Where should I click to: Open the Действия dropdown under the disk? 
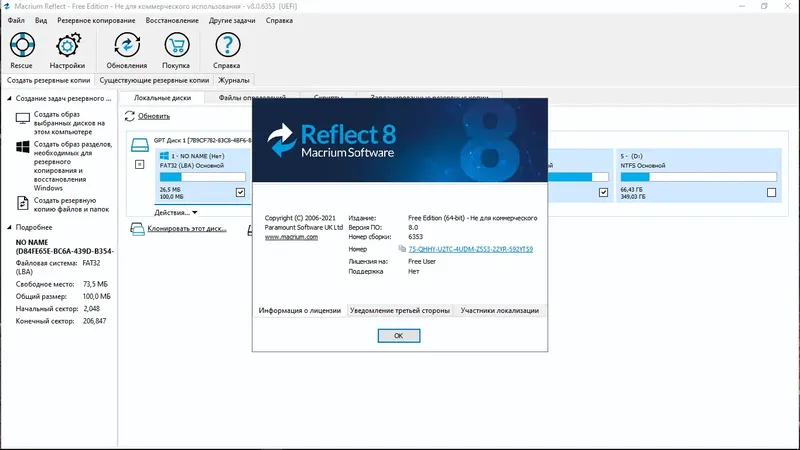point(176,212)
